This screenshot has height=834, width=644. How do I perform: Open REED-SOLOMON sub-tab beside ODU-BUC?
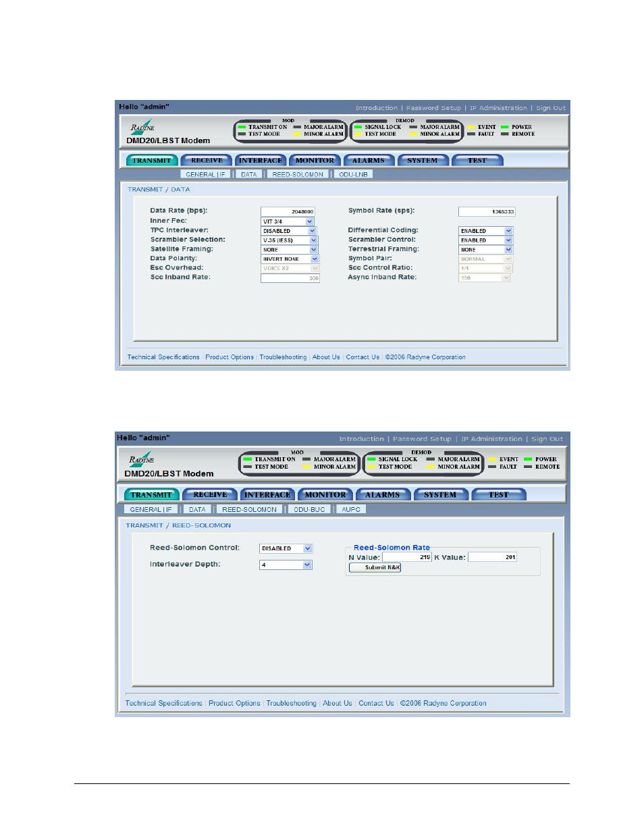pyautogui.click(x=249, y=510)
